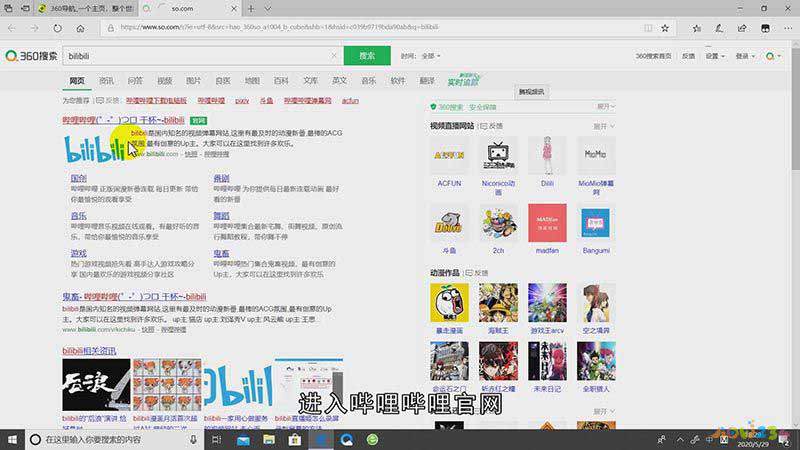Add page to favorites with star icon

click(665, 28)
